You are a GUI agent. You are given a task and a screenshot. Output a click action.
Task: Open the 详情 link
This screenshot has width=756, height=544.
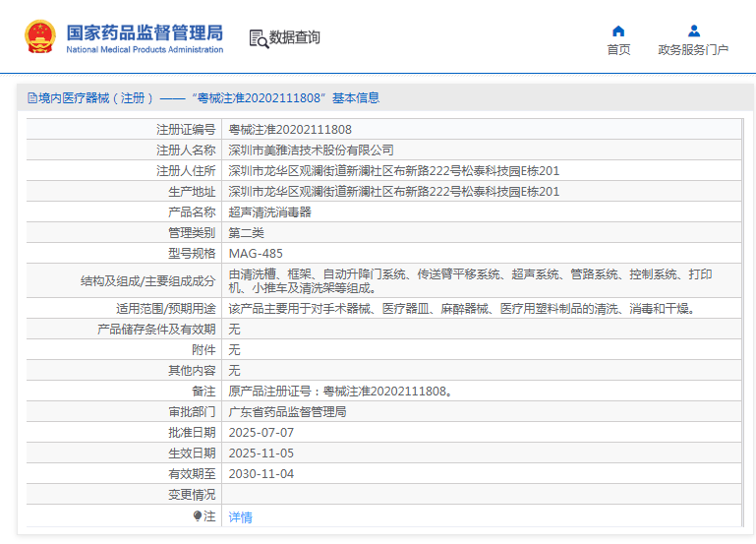[240, 516]
